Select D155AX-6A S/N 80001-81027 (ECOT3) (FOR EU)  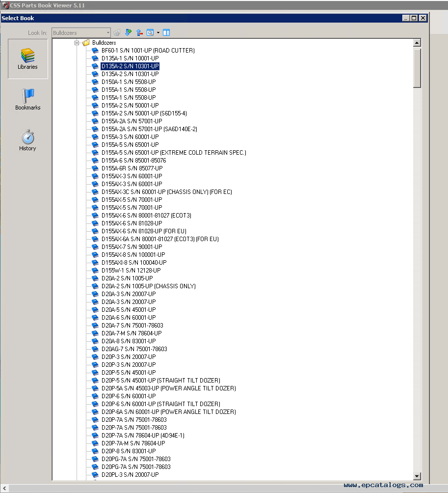click(x=160, y=239)
